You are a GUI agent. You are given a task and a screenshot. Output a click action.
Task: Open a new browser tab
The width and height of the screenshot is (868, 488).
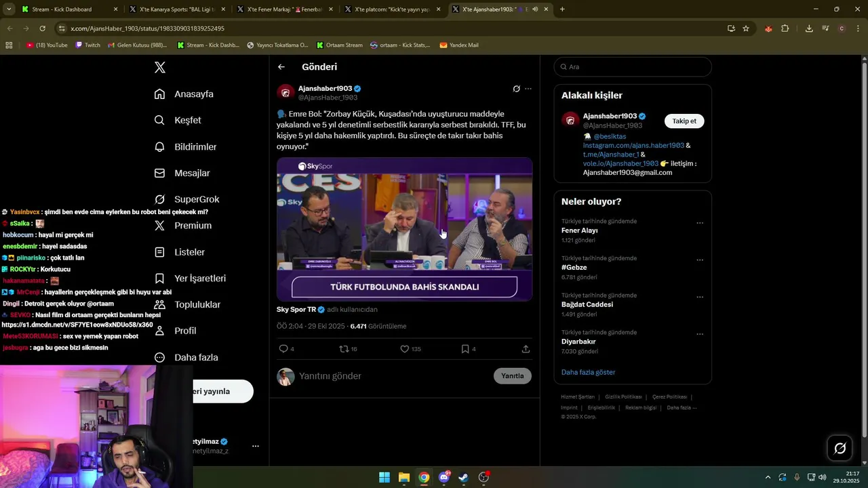tap(562, 9)
